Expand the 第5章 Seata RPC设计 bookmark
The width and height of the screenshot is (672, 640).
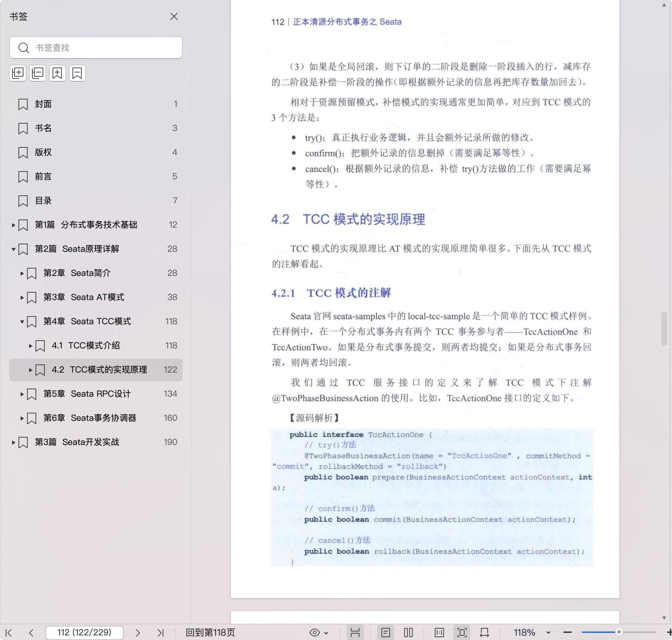point(22,394)
